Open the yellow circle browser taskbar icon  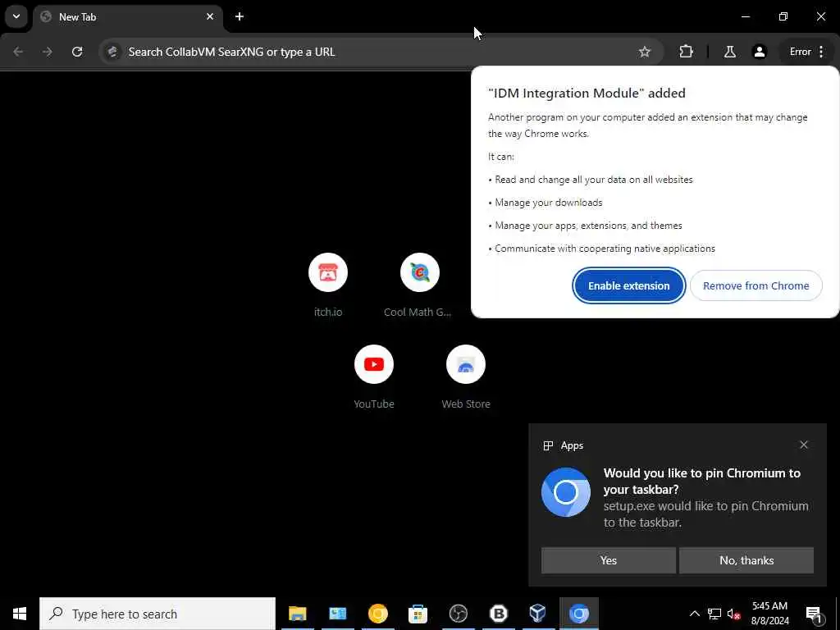(x=377, y=614)
